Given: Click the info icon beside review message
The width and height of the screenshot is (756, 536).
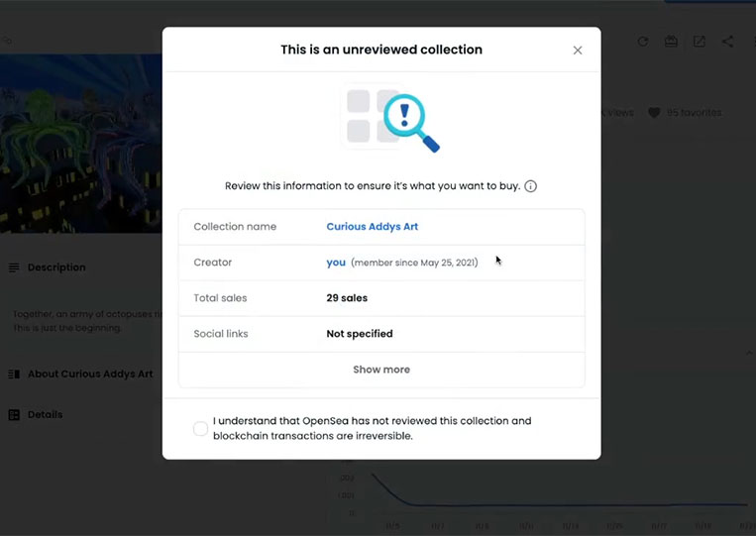Looking at the screenshot, I should point(530,186).
